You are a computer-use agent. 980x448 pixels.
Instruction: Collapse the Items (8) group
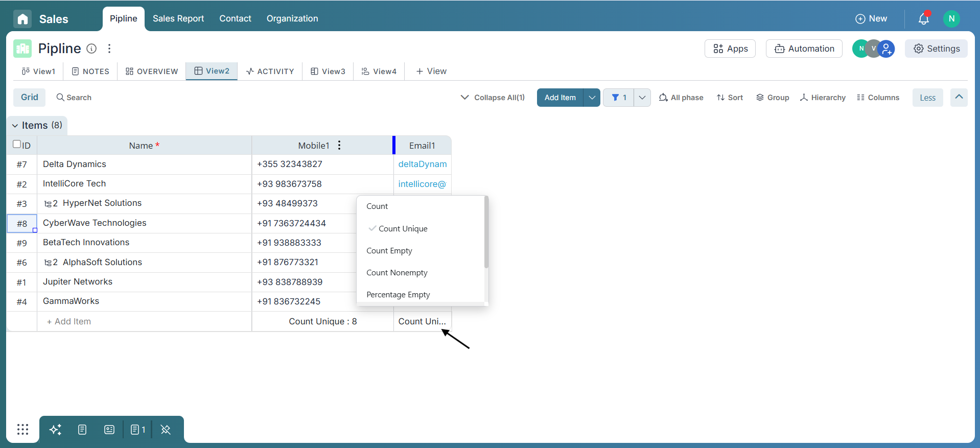[x=15, y=126]
